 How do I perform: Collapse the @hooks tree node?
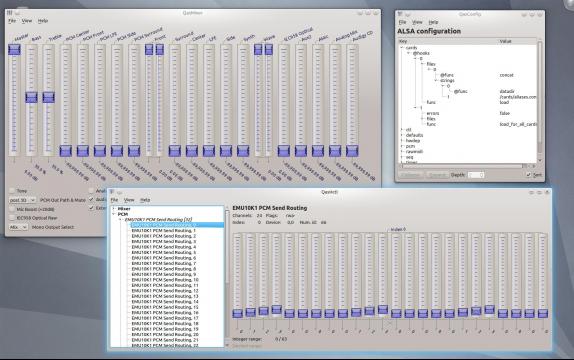pyautogui.click(x=409, y=53)
